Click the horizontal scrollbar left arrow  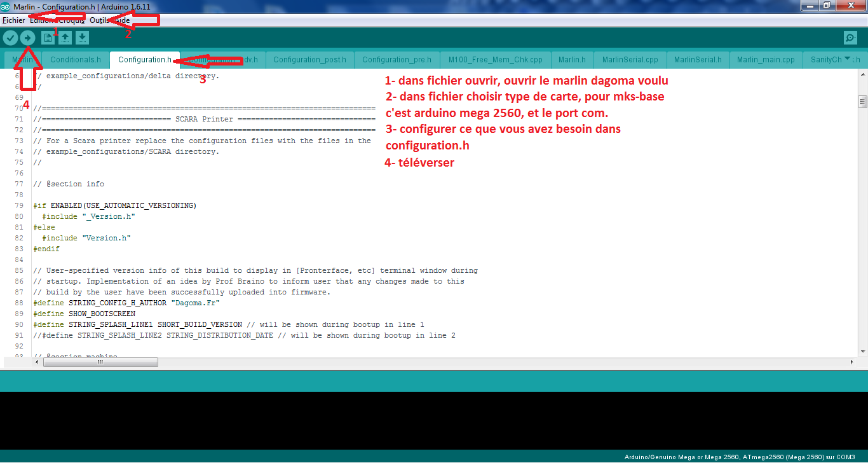point(37,362)
